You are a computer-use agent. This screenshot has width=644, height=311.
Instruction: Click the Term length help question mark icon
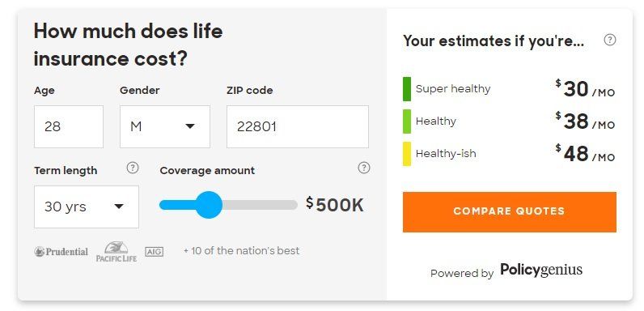pyautogui.click(x=132, y=168)
